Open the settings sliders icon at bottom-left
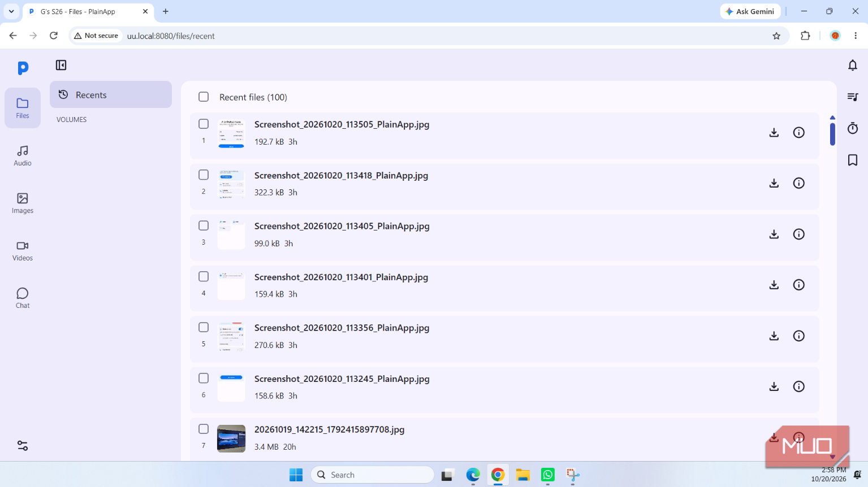This screenshot has height=487, width=868. (x=23, y=446)
